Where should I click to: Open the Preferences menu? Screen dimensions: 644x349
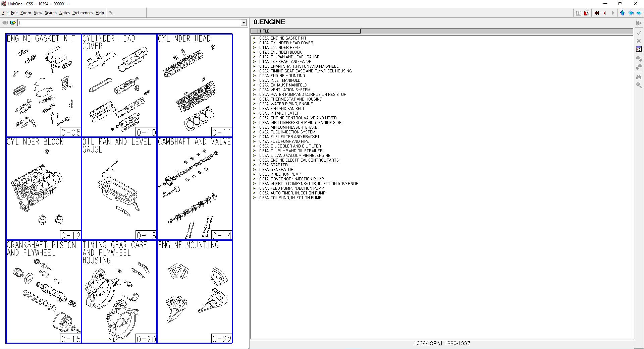tap(82, 13)
